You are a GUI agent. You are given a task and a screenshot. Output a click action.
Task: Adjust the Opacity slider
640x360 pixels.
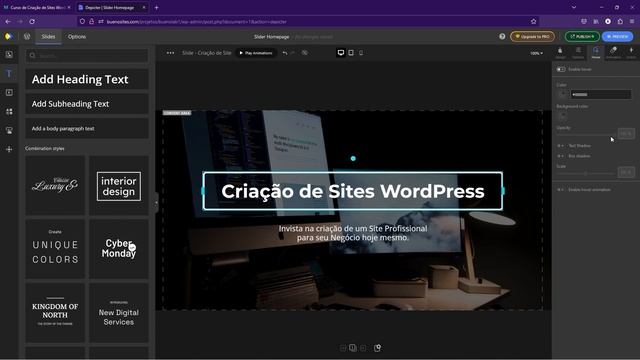pyautogui.click(x=586, y=134)
